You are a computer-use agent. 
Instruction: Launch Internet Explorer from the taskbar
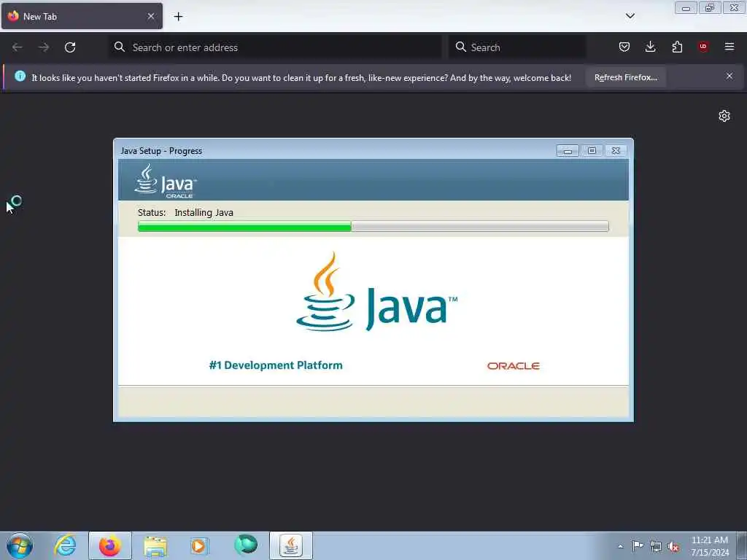tap(65, 545)
